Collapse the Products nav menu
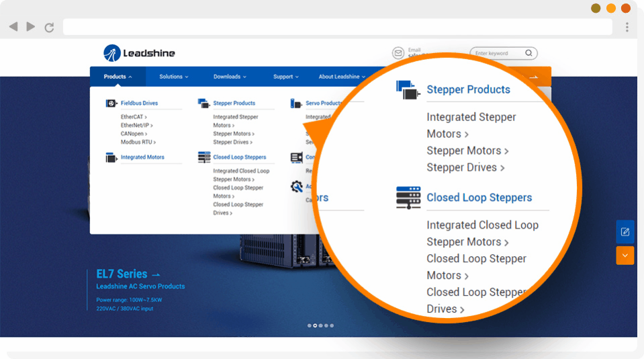Viewport: 644px width, 359px height. point(118,77)
